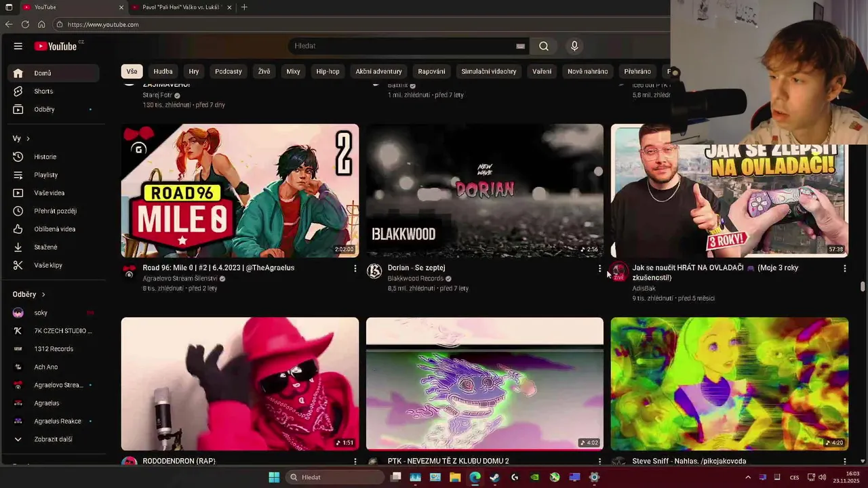Open File Explorer from the taskbar
The width and height of the screenshot is (868, 488).
(x=455, y=477)
